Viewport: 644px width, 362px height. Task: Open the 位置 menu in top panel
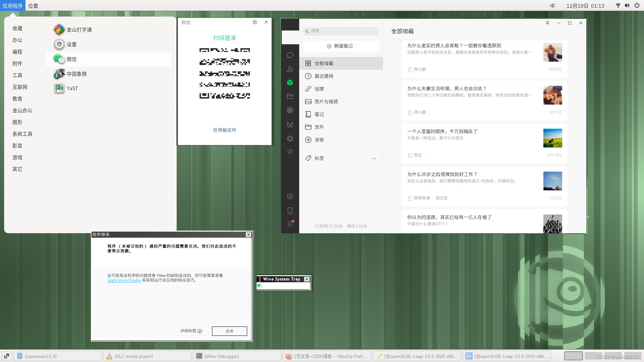pyautogui.click(x=33, y=6)
